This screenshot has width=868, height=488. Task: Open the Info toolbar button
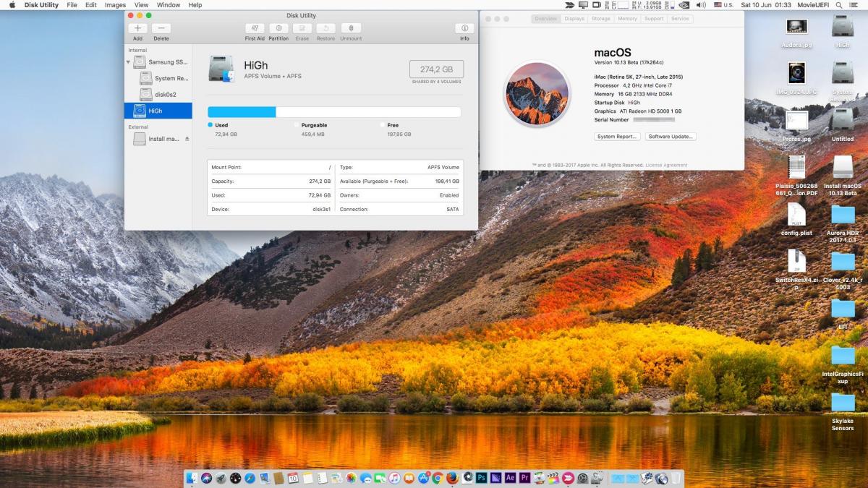[464, 28]
